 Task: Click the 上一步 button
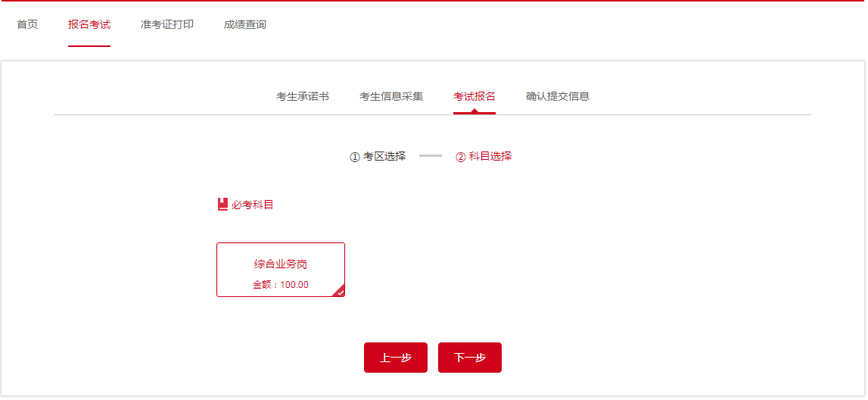tap(396, 358)
